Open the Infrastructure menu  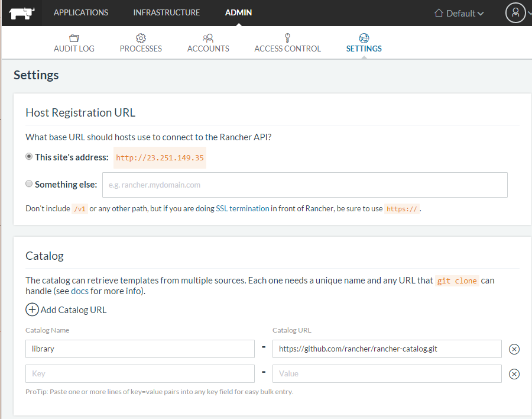click(167, 12)
